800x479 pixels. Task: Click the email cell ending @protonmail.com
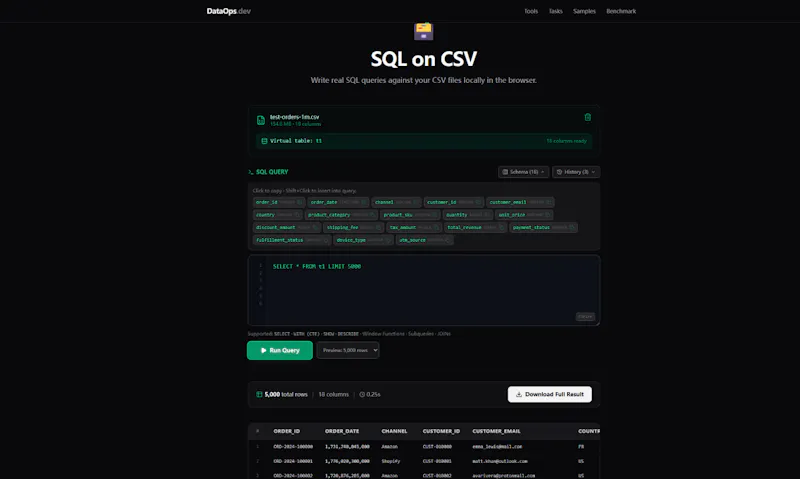pyautogui.click(x=504, y=475)
